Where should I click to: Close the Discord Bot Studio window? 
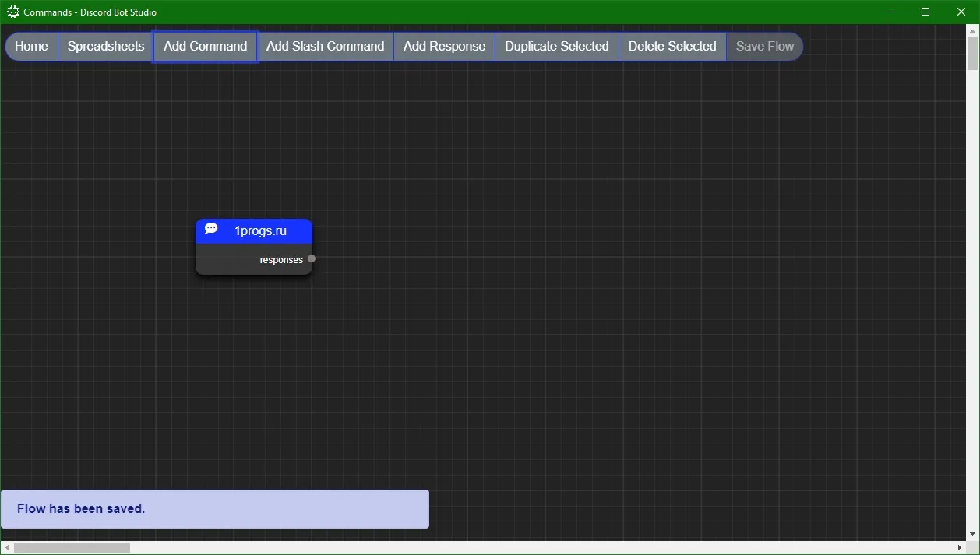point(961,12)
